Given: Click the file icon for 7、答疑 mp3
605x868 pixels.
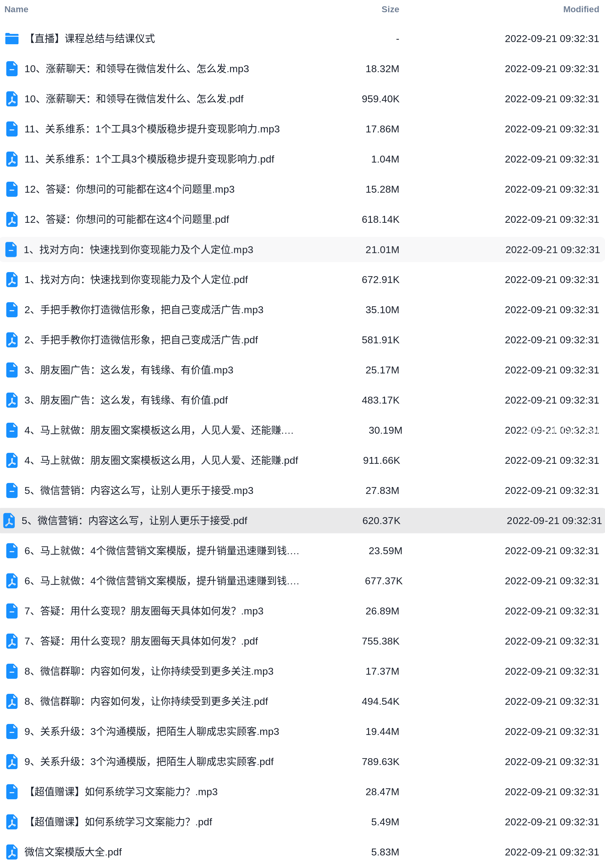Looking at the screenshot, I should [12, 611].
